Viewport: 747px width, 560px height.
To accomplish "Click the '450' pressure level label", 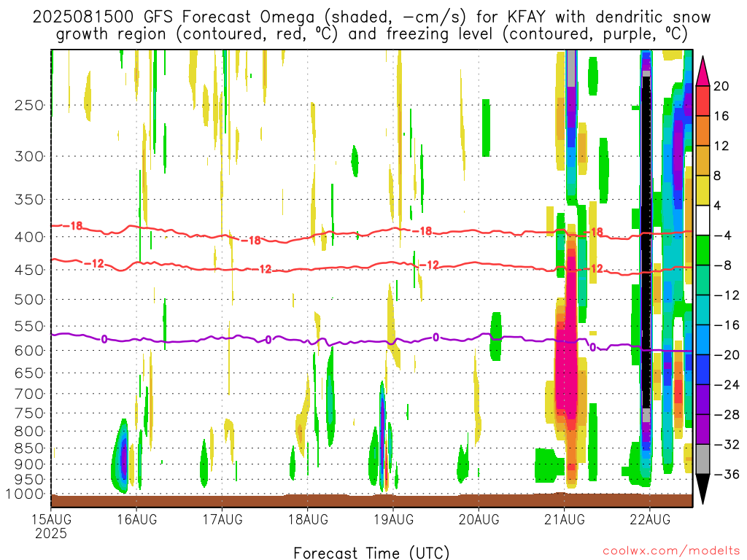I will tap(29, 270).
